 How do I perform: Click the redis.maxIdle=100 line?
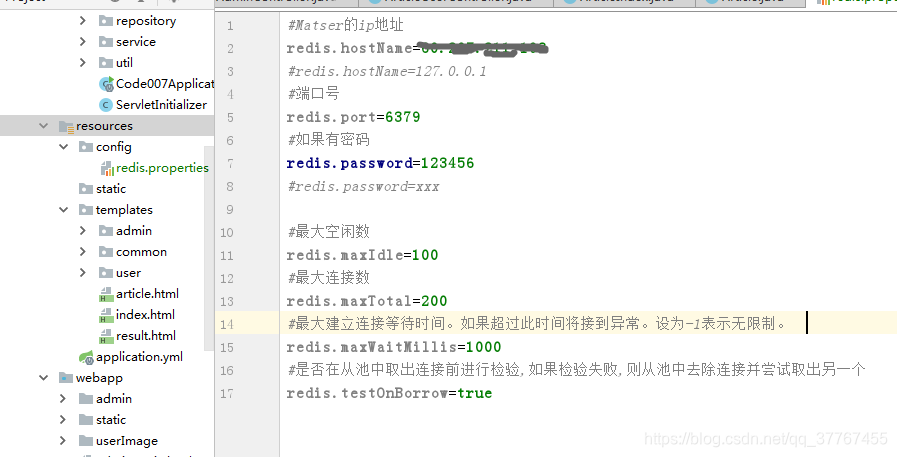click(x=363, y=255)
